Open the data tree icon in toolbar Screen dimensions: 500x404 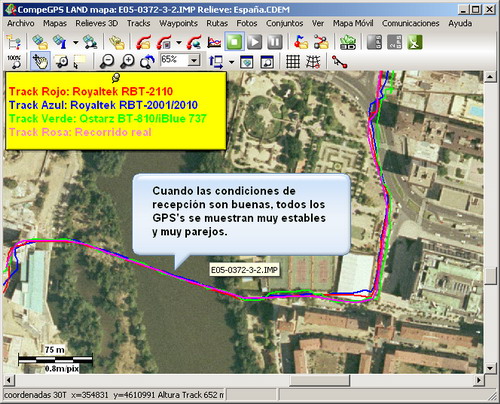[14, 42]
